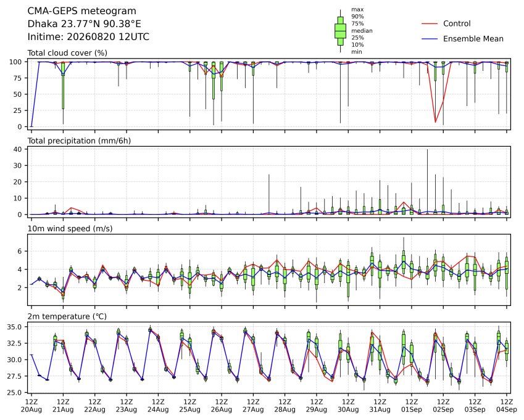Click the '25.0' tick on temperature axis
Viewport: 524px width, 420px height.
[x=14, y=393]
